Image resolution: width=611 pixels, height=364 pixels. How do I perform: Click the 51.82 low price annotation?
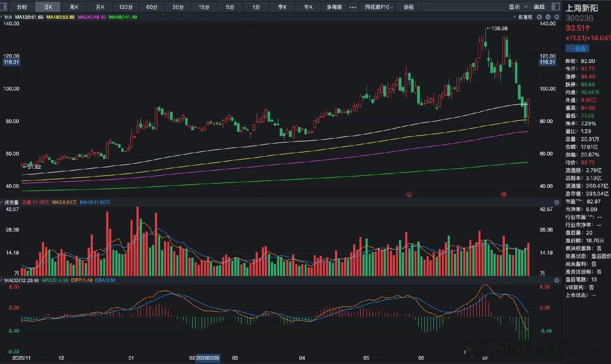(x=32, y=167)
